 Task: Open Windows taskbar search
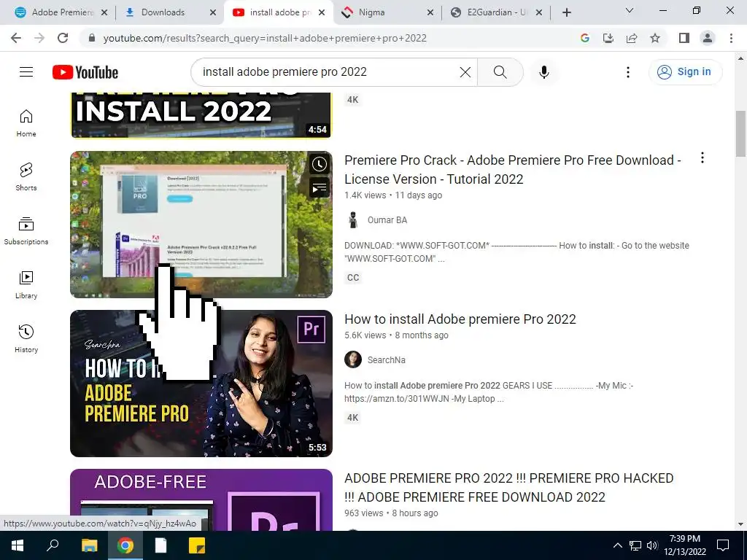pos(53,545)
